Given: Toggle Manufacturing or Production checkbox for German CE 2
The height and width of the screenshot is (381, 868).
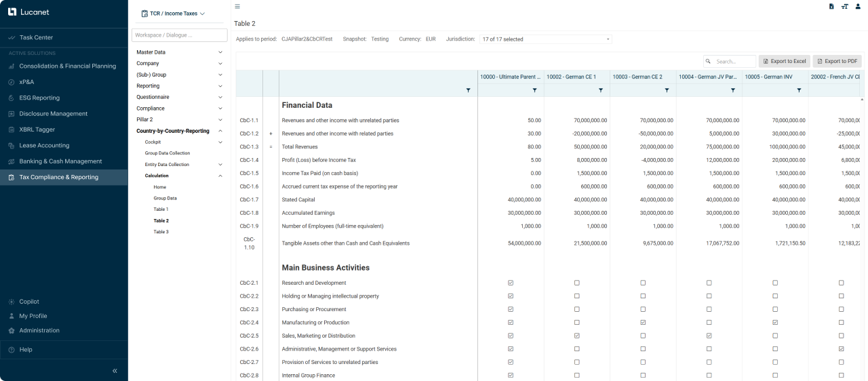Looking at the screenshot, I should (x=643, y=323).
